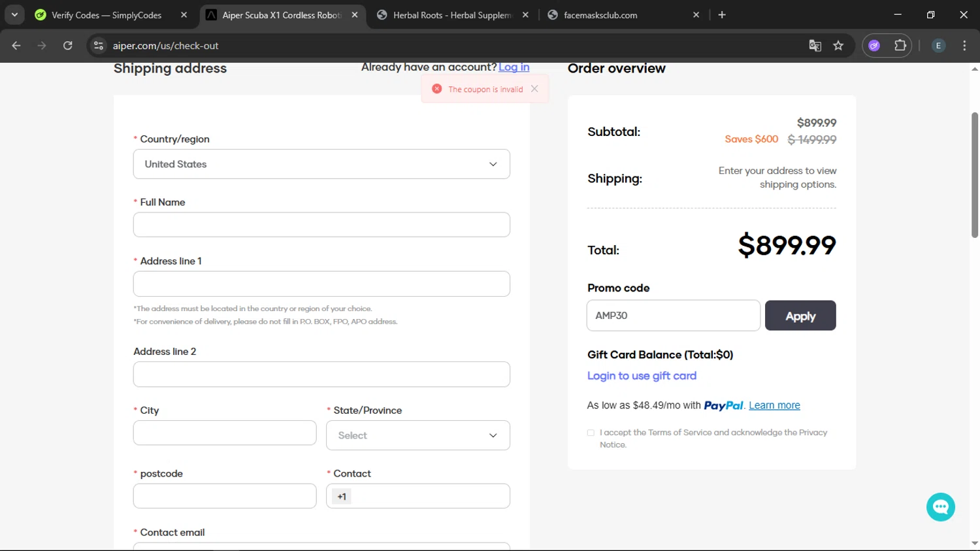Click Gift Card Balance (Total:$0) text

coord(660,355)
